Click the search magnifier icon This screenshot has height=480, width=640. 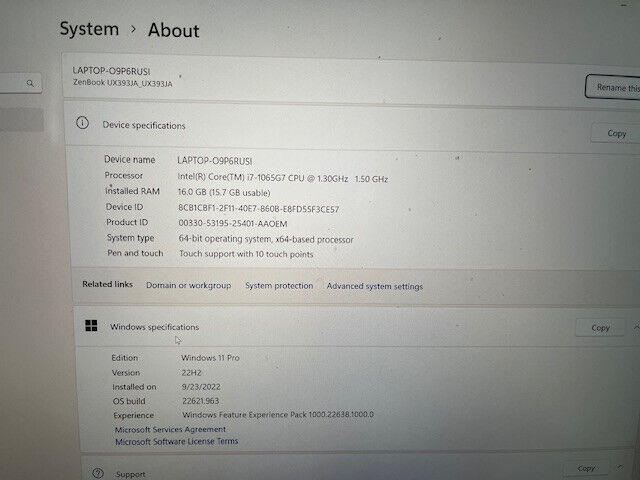tap(30, 83)
